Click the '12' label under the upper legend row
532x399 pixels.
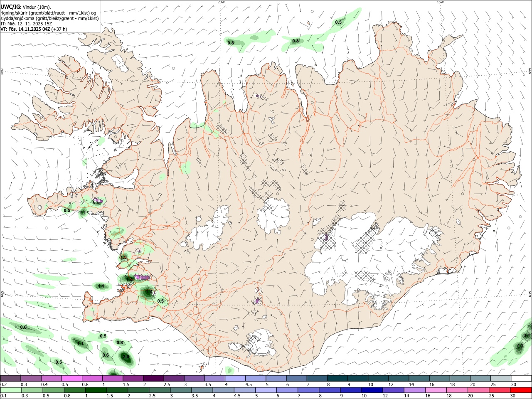tap(391, 385)
